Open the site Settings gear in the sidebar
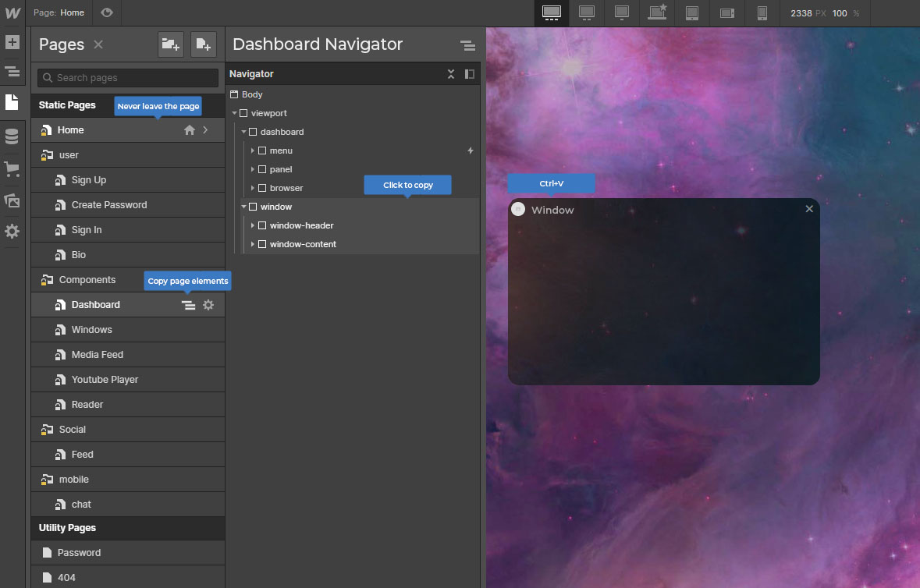 click(12, 232)
